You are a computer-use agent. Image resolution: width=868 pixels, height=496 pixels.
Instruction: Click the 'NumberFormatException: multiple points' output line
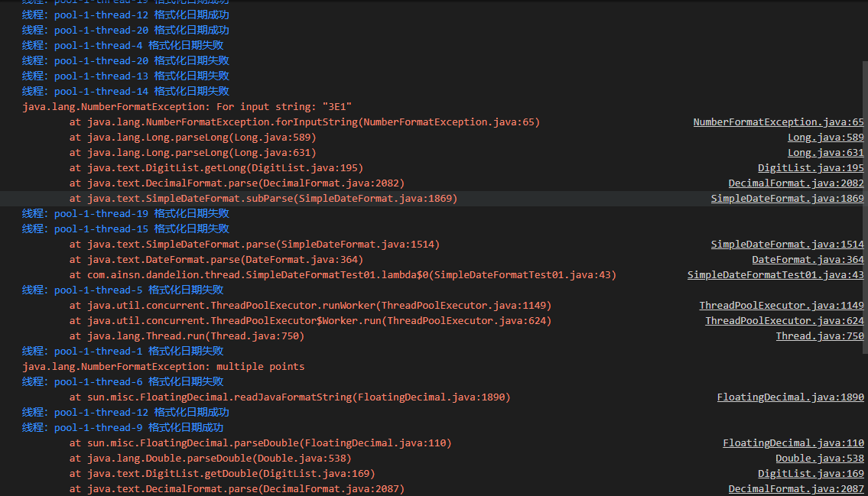pyautogui.click(x=163, y=367)
